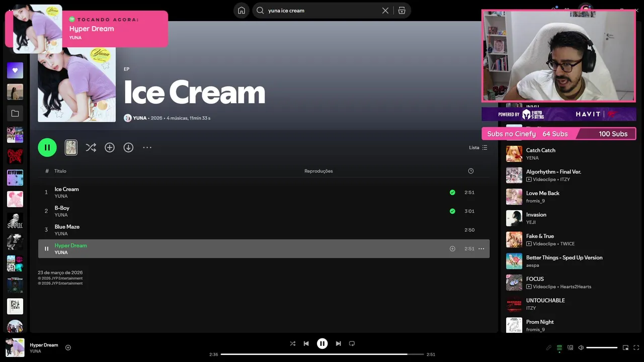Toggle saved checkmark on Ice Cream track
This screenshot has width=644, height=362.
452,193
